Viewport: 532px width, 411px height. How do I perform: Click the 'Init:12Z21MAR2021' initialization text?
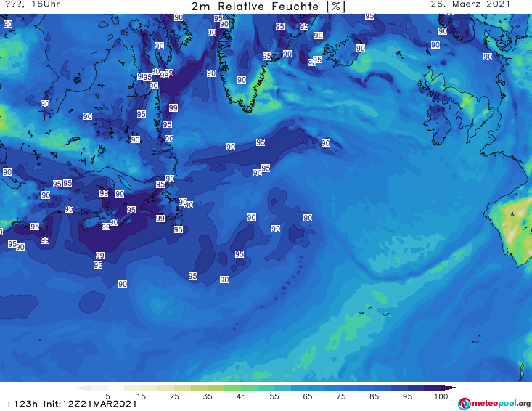pos(90,404)
